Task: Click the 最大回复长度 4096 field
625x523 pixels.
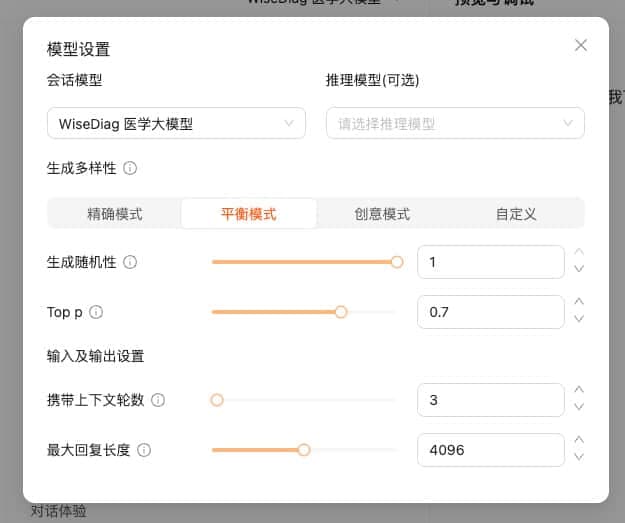Action: pyautogui.click(x=491, y=450)
